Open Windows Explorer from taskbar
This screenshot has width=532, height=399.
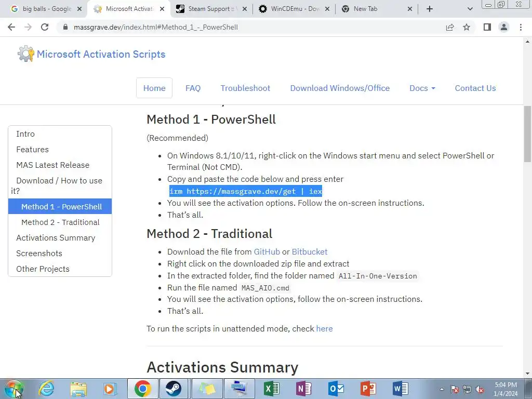tap(78, 389)
